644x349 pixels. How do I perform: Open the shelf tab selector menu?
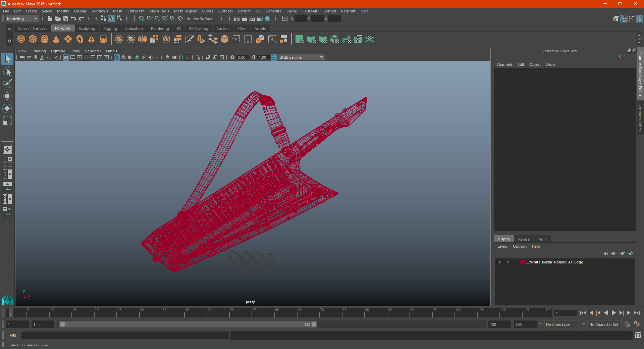(x=9, y=29)
